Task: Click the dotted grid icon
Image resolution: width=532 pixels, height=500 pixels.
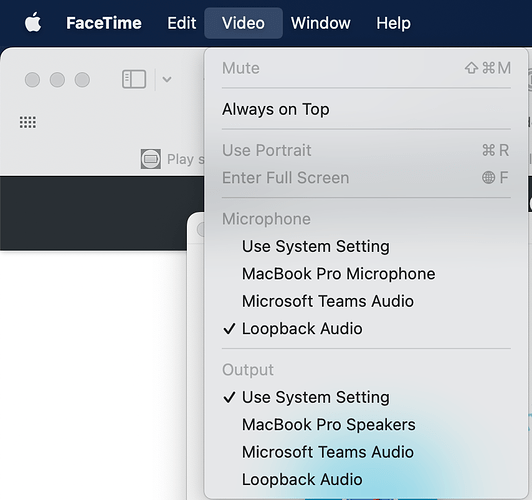Action: (x=28, y=122)
